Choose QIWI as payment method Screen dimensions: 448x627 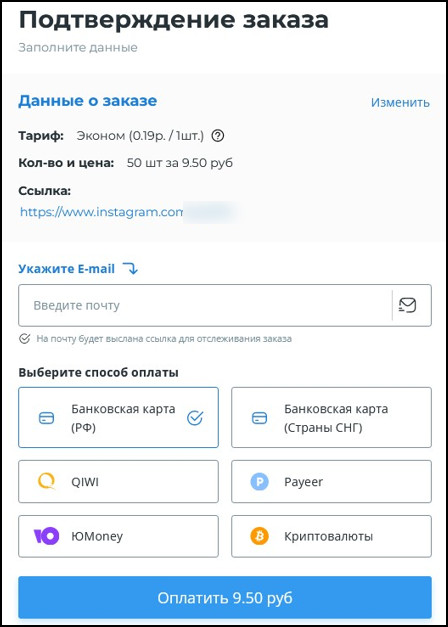point(118,481)
